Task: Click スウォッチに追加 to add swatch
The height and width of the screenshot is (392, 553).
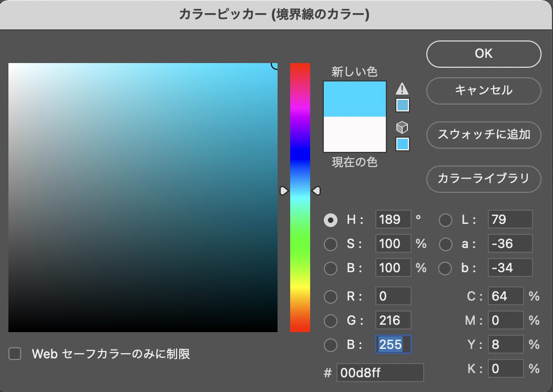Action: point(483,134)
